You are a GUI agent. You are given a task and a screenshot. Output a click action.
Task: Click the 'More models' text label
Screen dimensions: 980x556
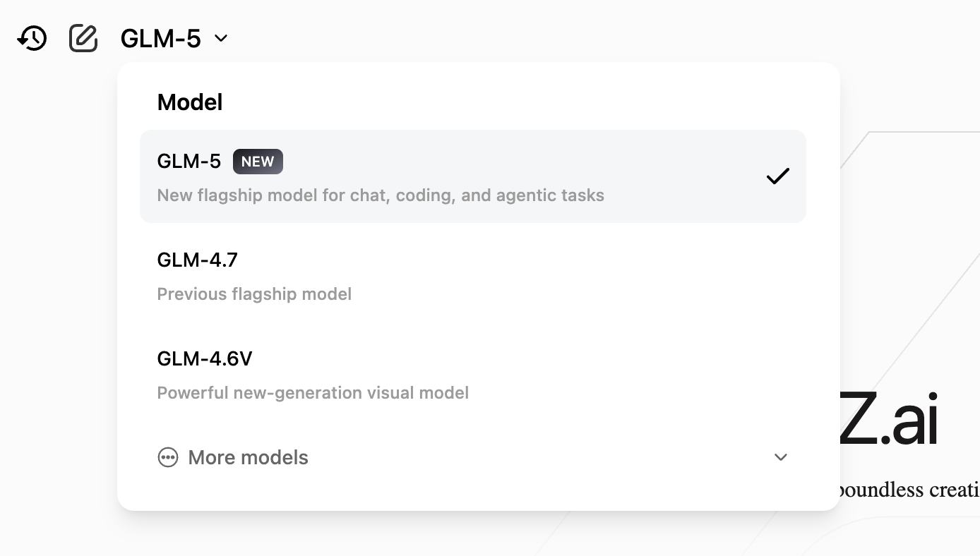[248, 457]
